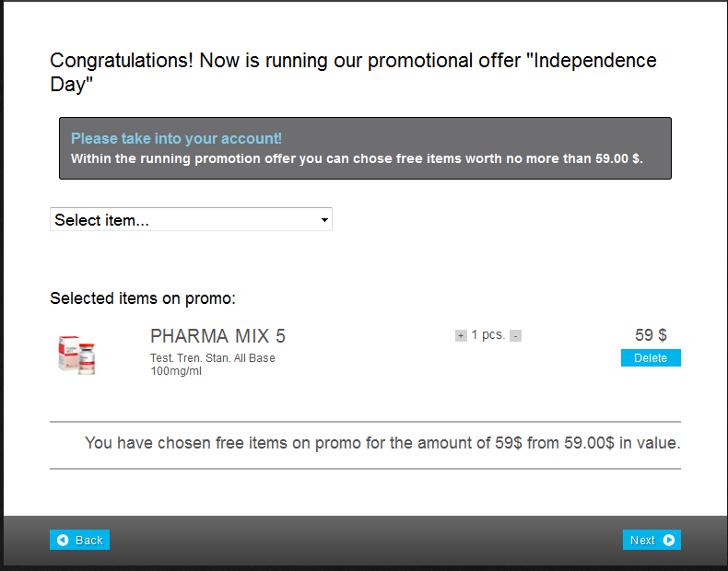Screen dimensions: 728x571
Task: Click the PHARMA MIX 5 product title
Action: tap(217, 336)
